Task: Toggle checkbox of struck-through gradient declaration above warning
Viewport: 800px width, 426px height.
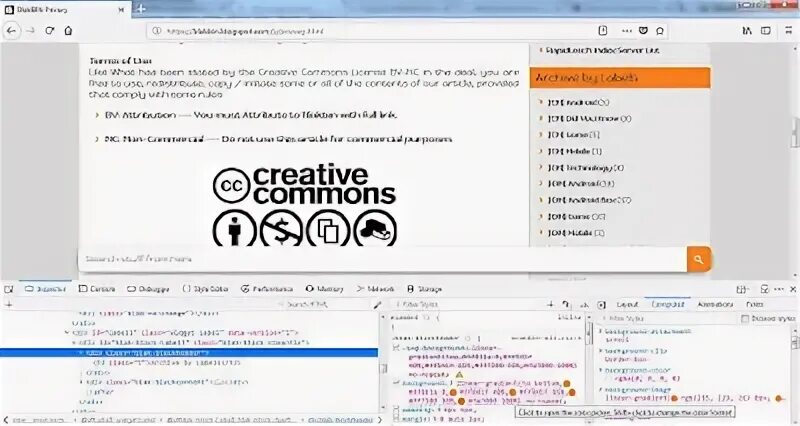Action: 395,348
